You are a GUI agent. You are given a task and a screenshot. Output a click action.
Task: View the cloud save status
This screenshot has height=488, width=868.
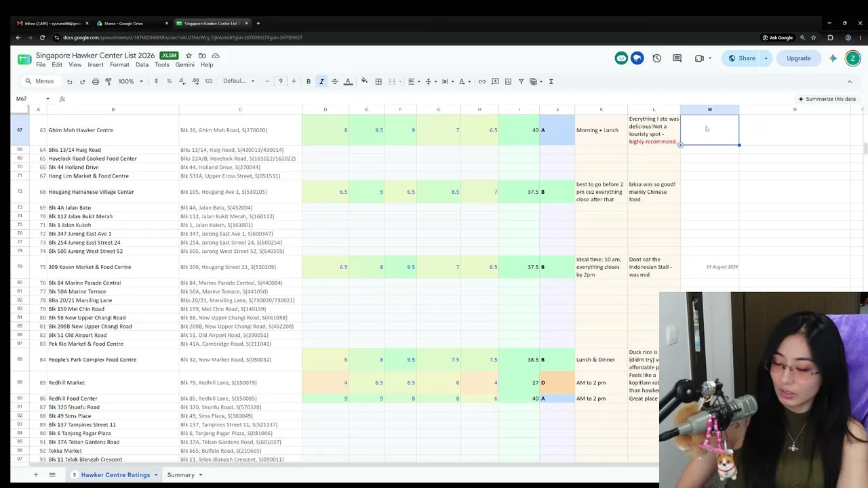(216, 56)
